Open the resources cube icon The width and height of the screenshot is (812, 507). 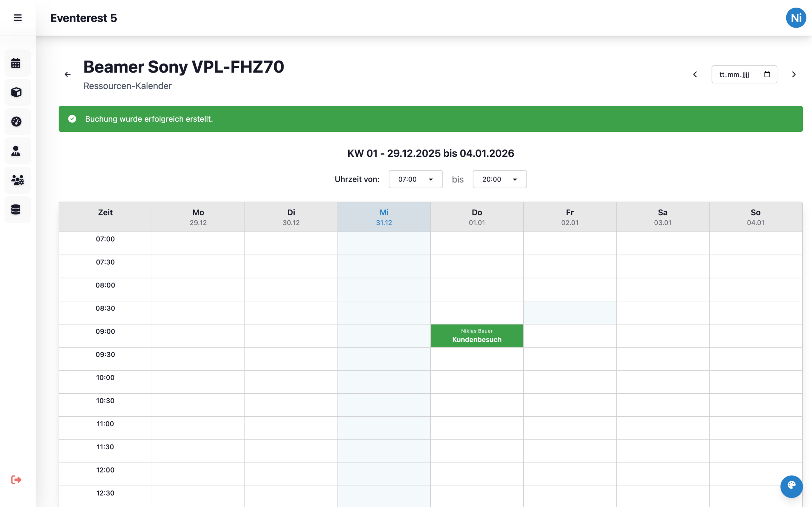pyautogui.click(x=16, y=92)
